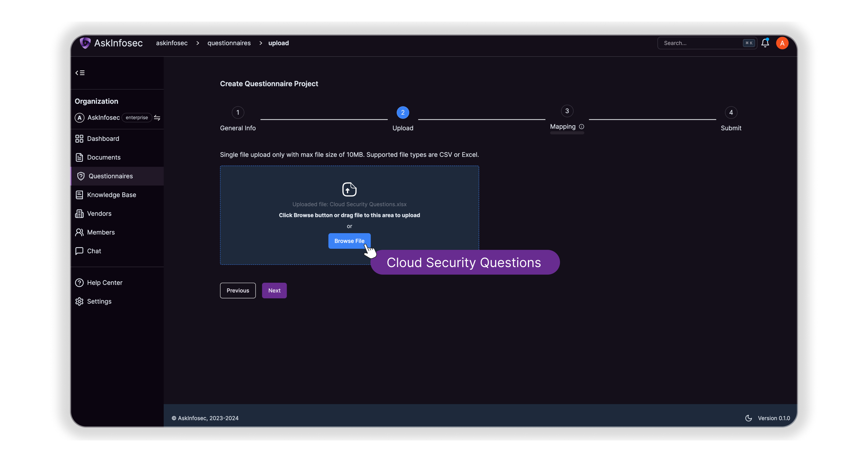Screen dimensions: 868x462
Task: Select the Documents section
Action: coord(104,157)
